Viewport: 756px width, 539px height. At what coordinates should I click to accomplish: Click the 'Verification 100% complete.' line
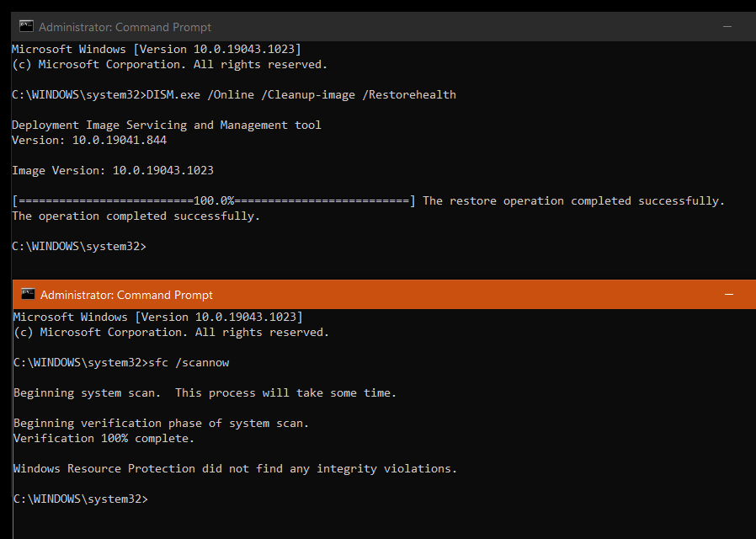click(104, 438)
